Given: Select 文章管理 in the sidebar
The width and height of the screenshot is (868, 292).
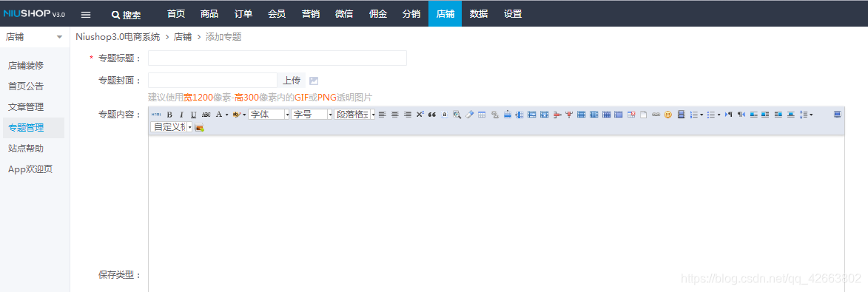Looking at the screenshot, I should (x=25, y=106).
